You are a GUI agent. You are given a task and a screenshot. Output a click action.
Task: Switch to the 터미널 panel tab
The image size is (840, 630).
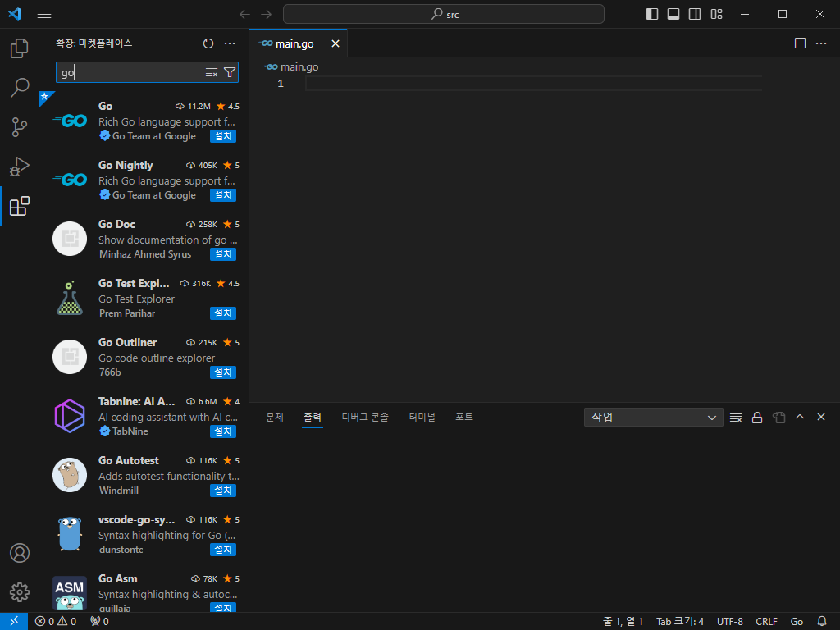point(422,418)
